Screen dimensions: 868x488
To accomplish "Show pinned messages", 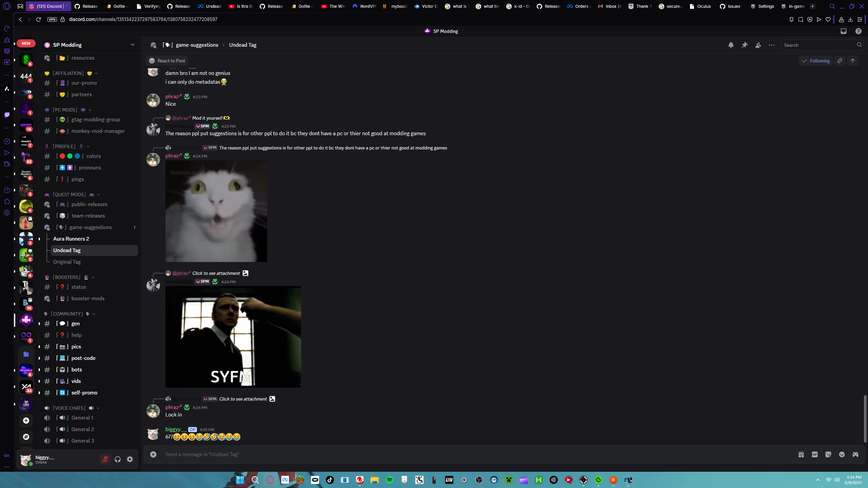I will [745, 45].
